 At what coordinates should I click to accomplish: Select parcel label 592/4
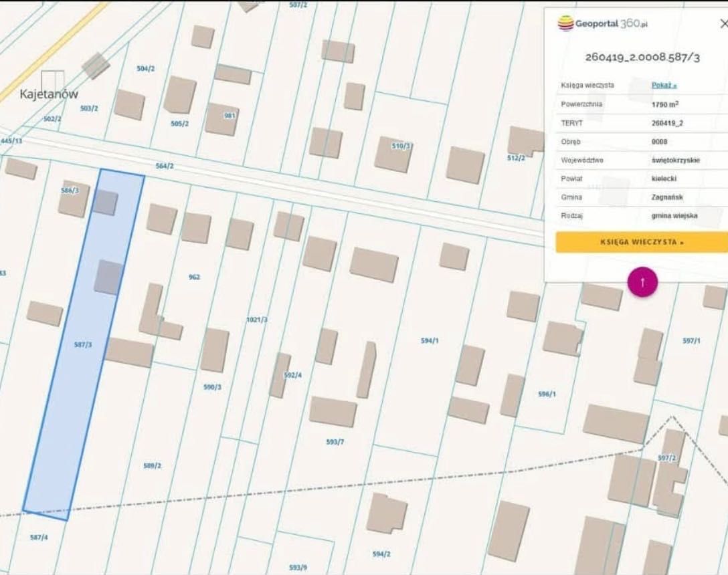pos(292,375)
